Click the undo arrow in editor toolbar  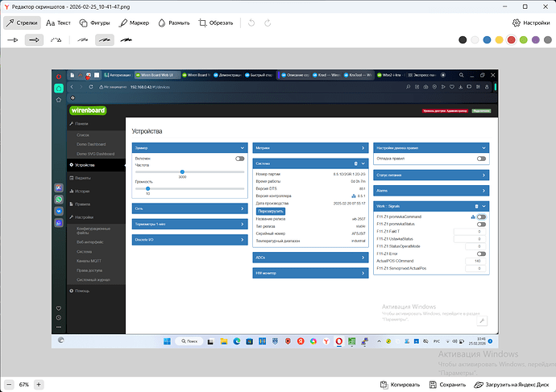click(x=251, y=23)
